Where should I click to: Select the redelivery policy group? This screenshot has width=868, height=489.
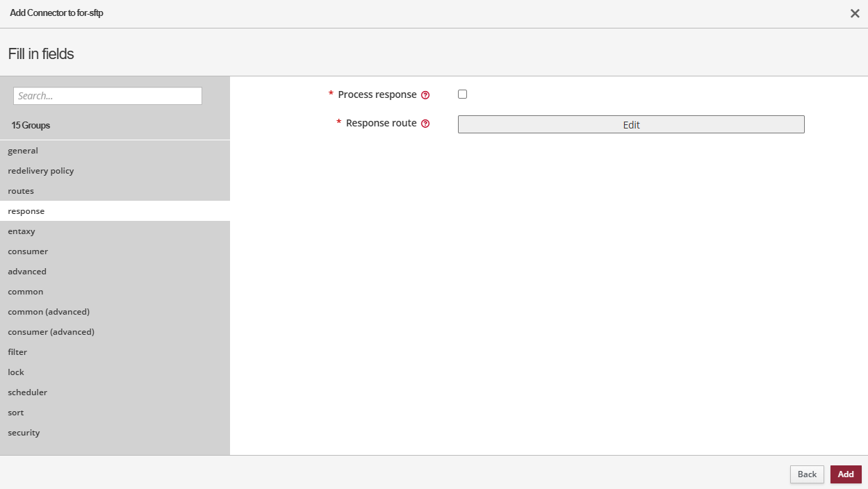41,171
